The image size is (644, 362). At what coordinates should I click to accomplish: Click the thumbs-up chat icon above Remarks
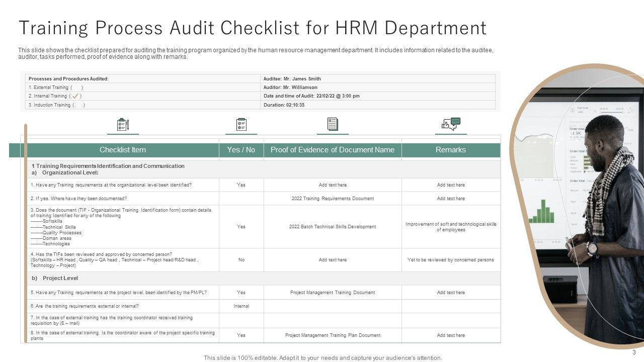point(451,124)
